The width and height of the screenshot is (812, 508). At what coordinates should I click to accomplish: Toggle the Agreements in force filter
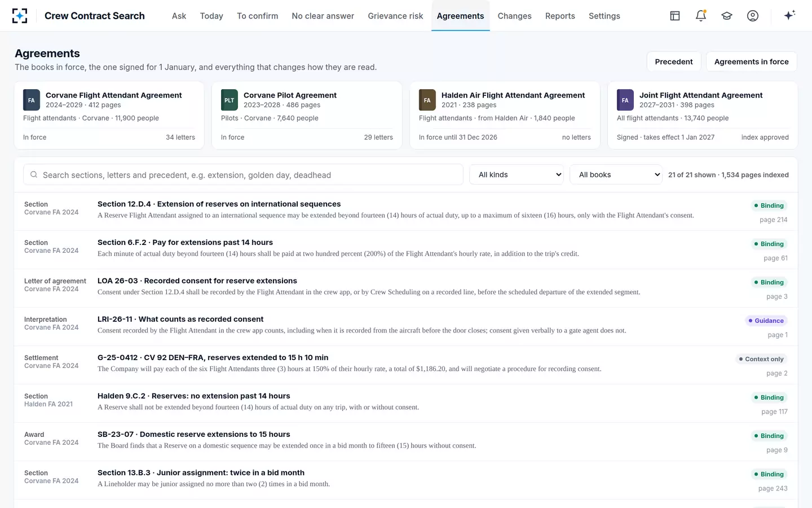752,62
